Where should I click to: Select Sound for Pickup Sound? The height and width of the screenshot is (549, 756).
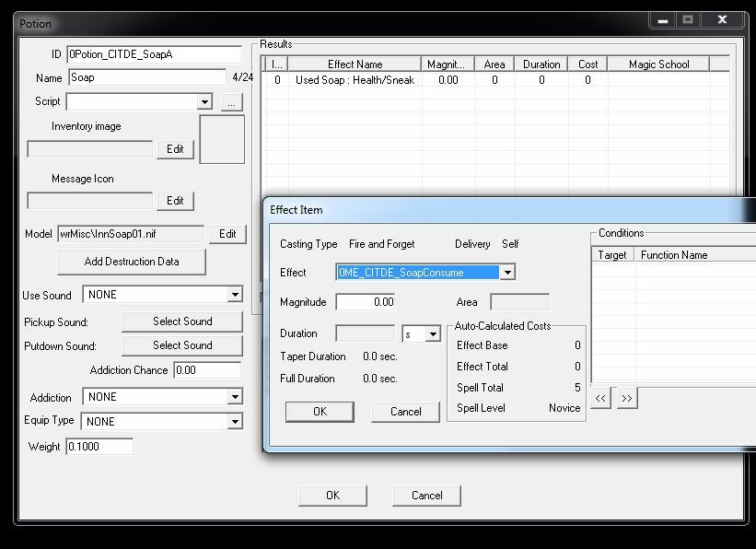(182, 321)
